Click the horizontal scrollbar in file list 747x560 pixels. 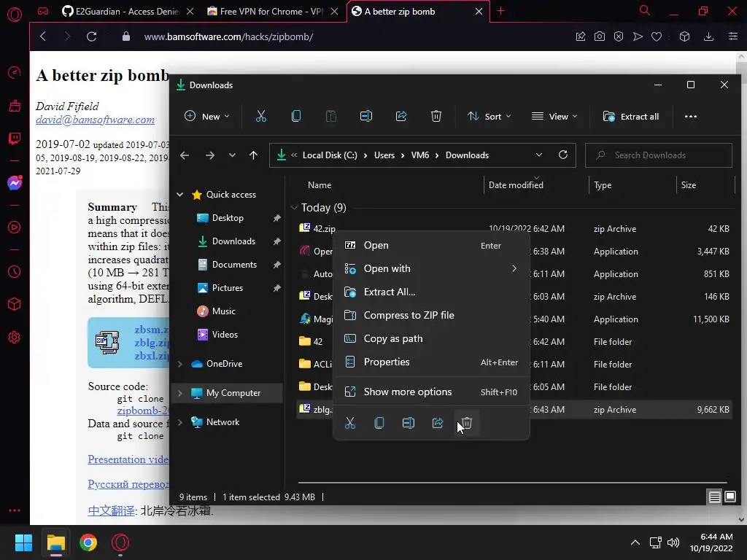(513, 483)
